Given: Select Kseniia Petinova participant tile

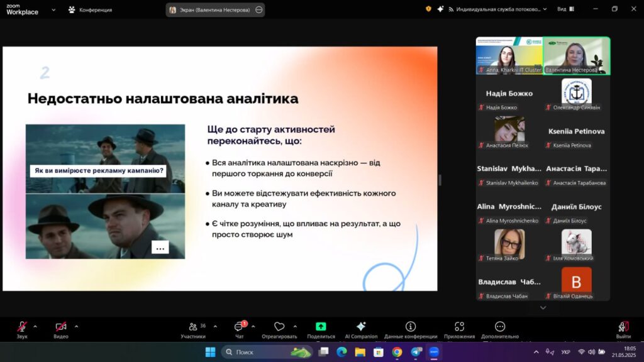Looking at the screenshot, I should point(577,132).
